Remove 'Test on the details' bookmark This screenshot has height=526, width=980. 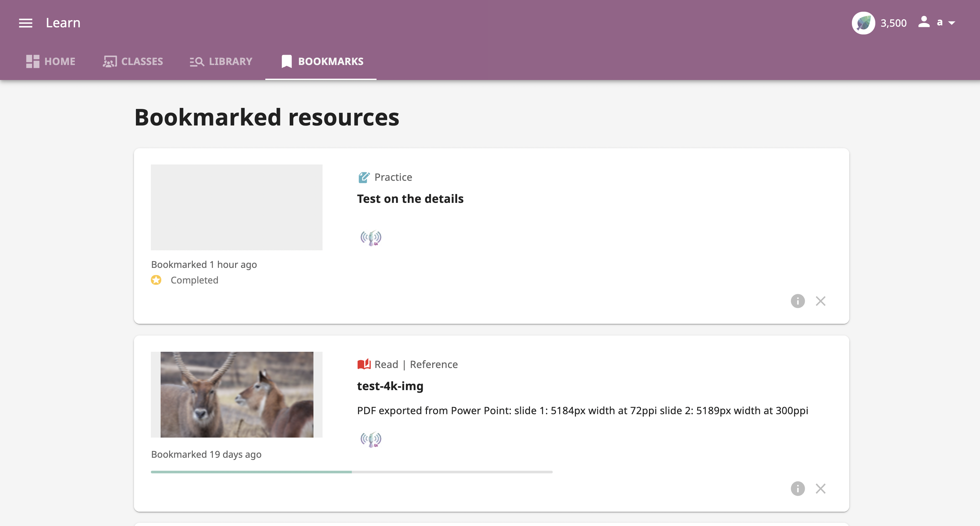821,301
